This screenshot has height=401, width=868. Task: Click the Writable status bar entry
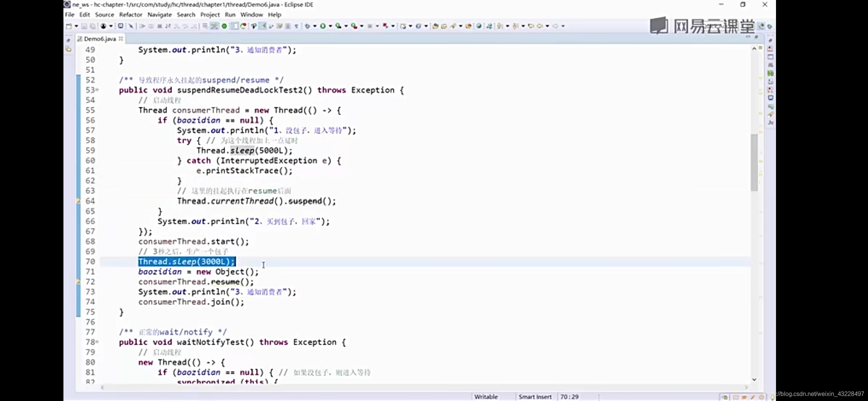[x=486, y=397]
